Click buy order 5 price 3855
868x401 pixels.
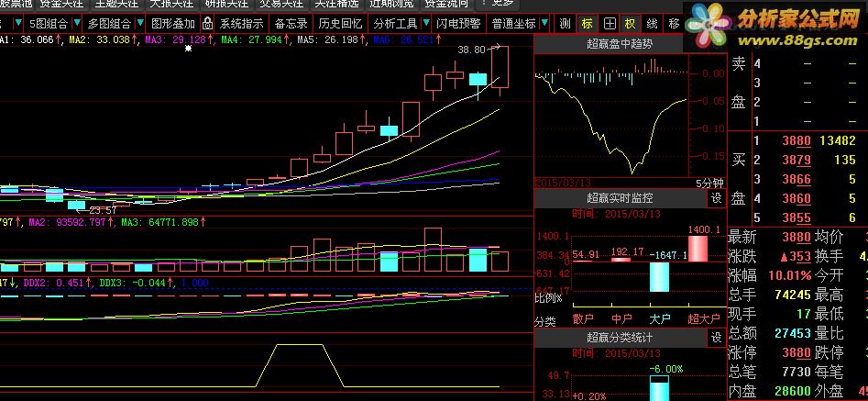point(797,217)
